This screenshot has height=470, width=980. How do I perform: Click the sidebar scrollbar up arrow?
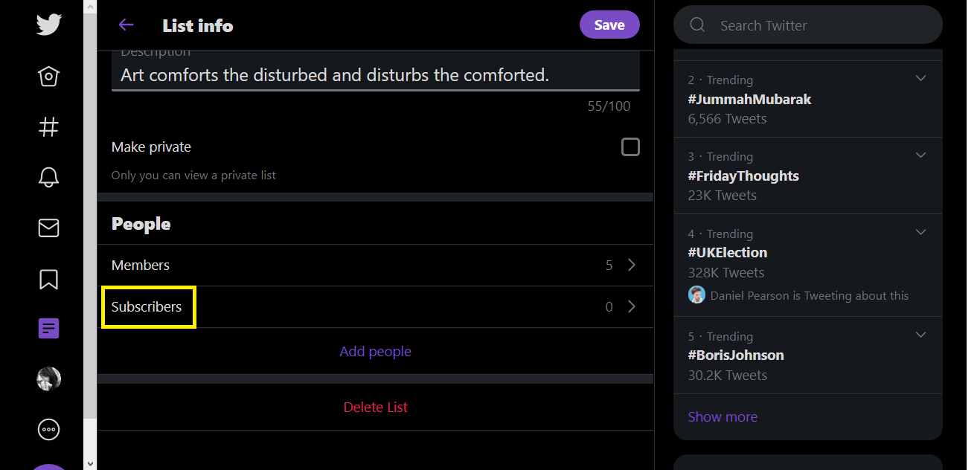pyautogui.click(x=90, y=6)
